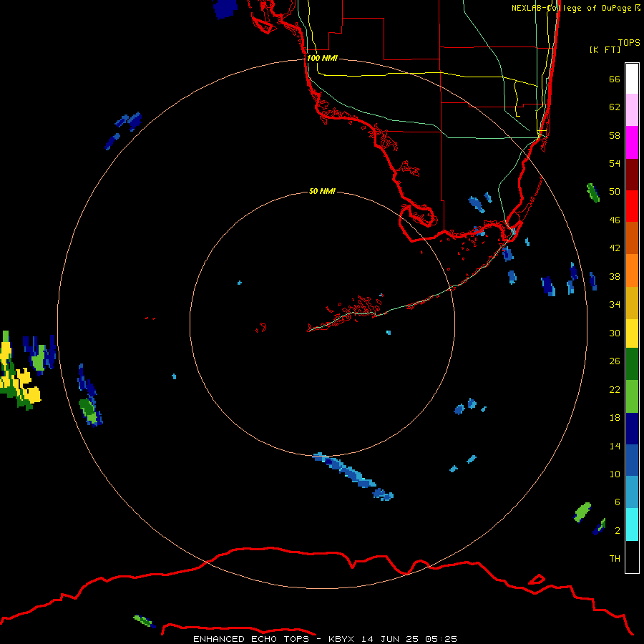644x644 pixels.
Task: Click the legend scale value "22"
Action: (x=615, y=389)
